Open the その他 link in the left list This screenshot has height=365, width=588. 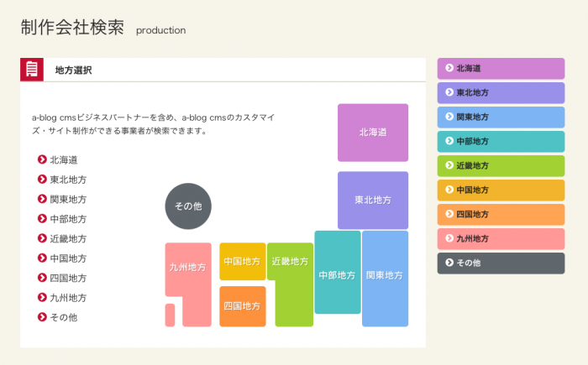click(64, 317)
